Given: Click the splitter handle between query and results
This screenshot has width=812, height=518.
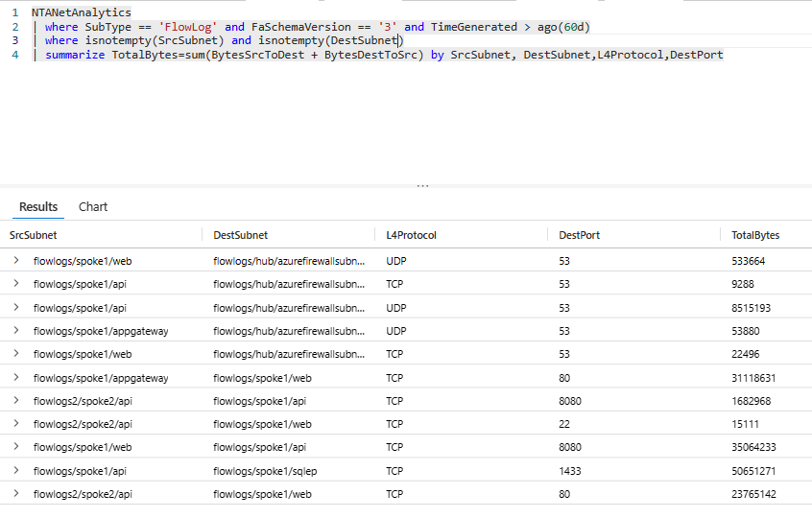Looking at the screenshot, I should (x=422, y=184).
